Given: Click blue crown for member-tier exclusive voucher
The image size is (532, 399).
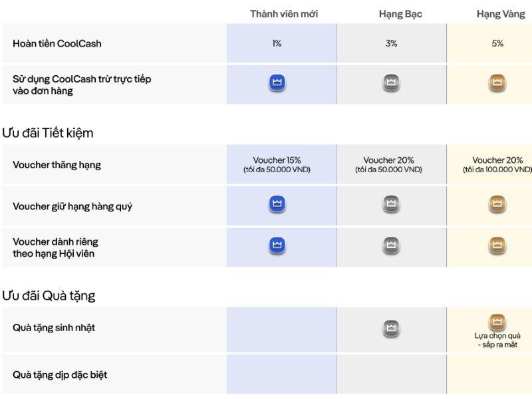Looking at the screenshot, I should coord(277,245).
